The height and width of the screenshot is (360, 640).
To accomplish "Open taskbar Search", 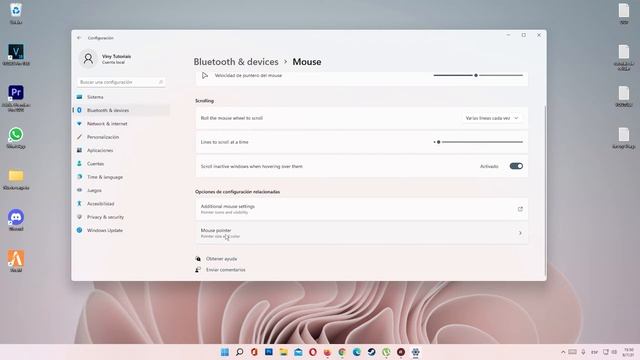I will coord(240,352).
